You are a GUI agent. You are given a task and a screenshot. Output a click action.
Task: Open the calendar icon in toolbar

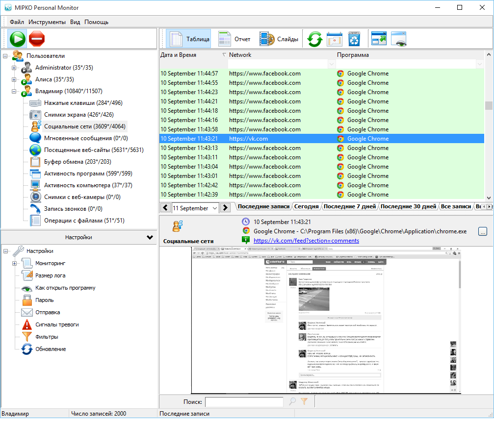[x=335, y=39]
